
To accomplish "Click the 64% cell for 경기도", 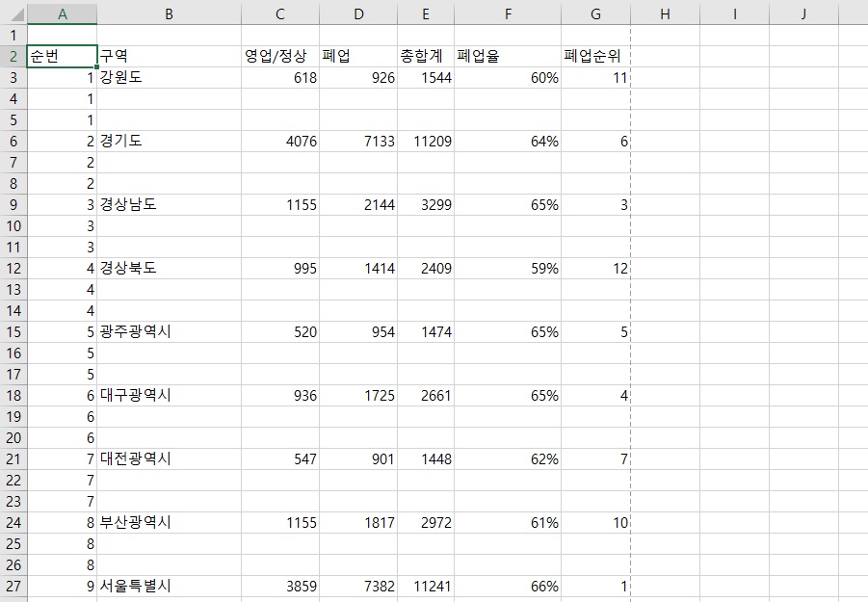I will coord(508,141).
